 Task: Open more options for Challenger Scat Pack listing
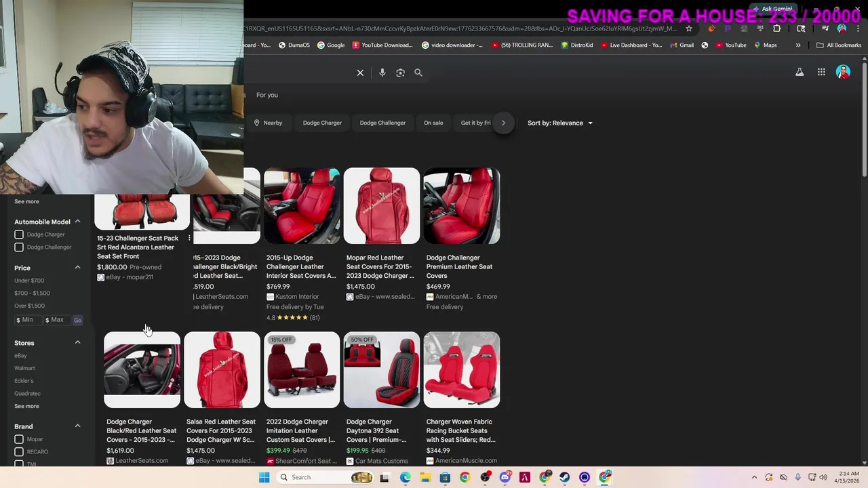(x=189, y=239)
